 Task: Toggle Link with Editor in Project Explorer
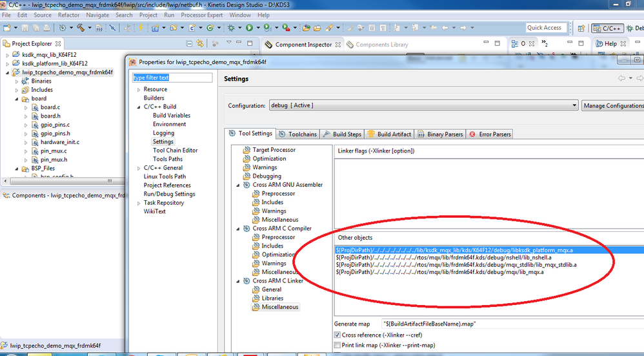pyautogui.click(x=200, y=43)
